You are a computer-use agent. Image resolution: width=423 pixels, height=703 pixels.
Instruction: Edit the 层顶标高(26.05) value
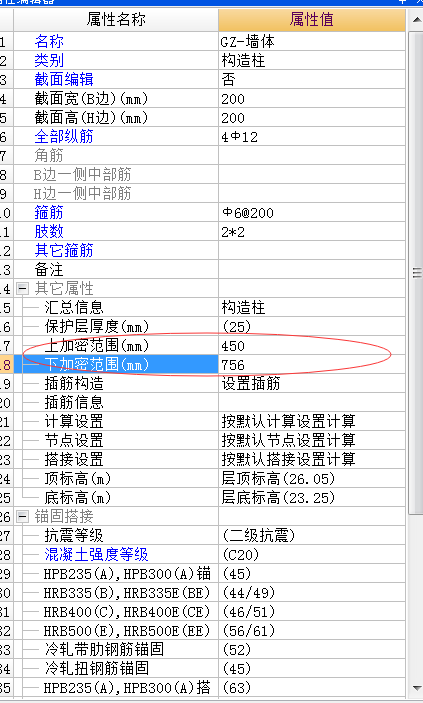point(312,478)
